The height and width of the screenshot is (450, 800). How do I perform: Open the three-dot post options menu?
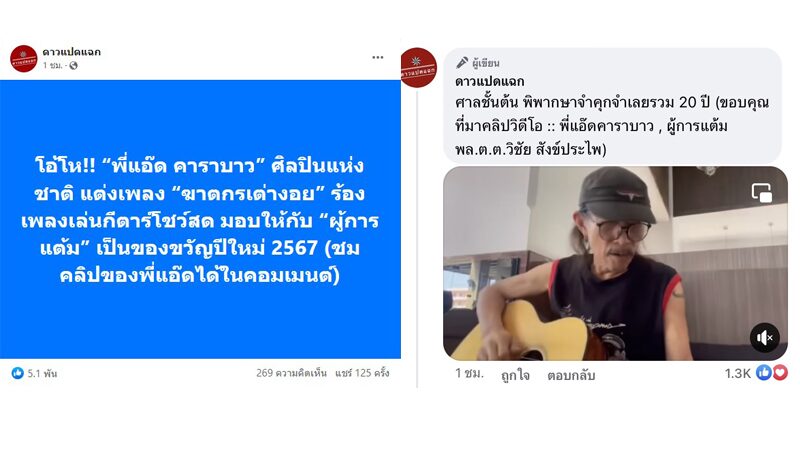[378, 57]
